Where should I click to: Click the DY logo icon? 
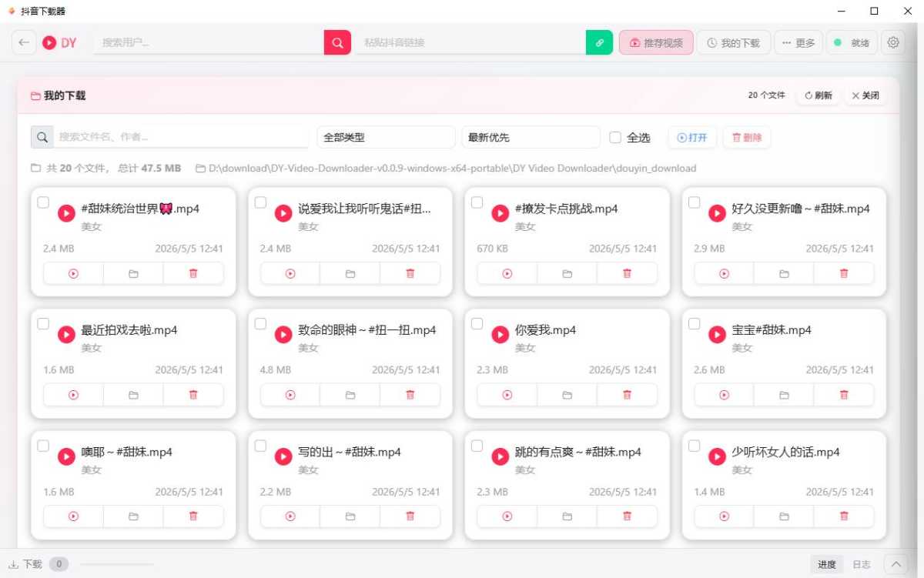click(49, 43)
